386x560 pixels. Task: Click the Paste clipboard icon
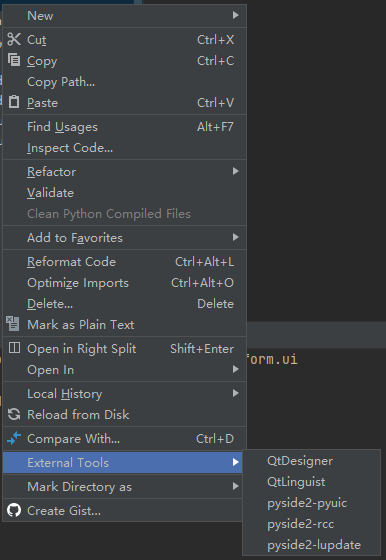14,102
